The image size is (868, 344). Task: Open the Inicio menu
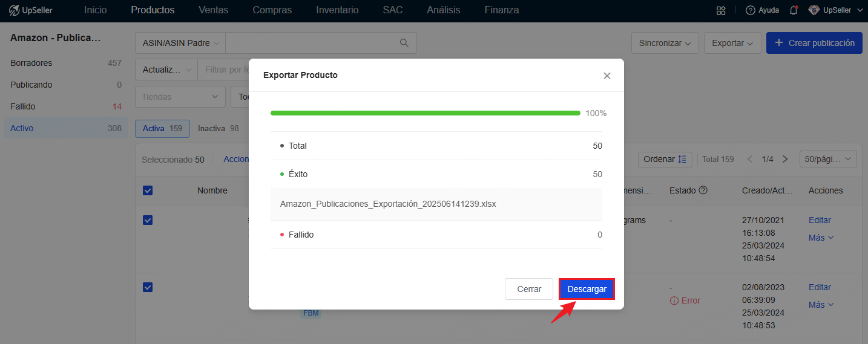[x=96, y=10]
